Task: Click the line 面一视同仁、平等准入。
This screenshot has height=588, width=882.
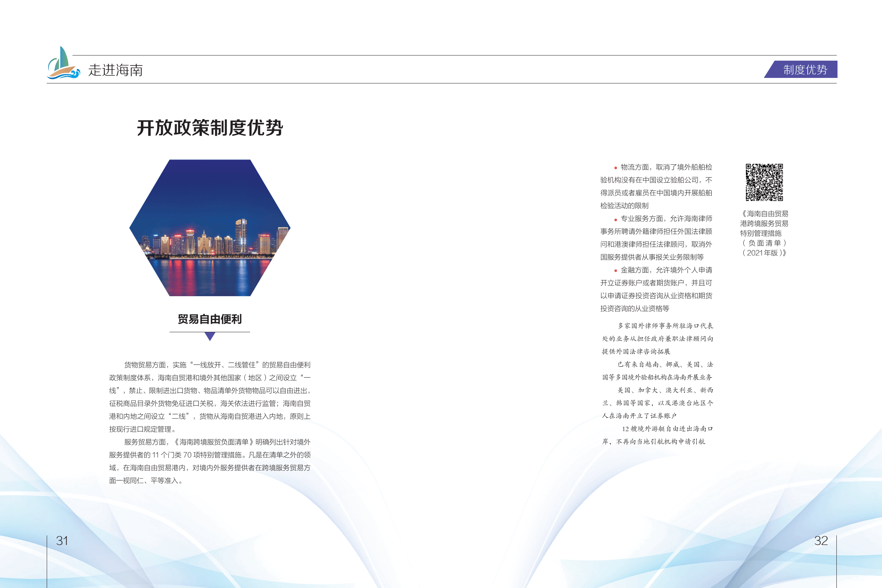Action: (x=146, y=480)
